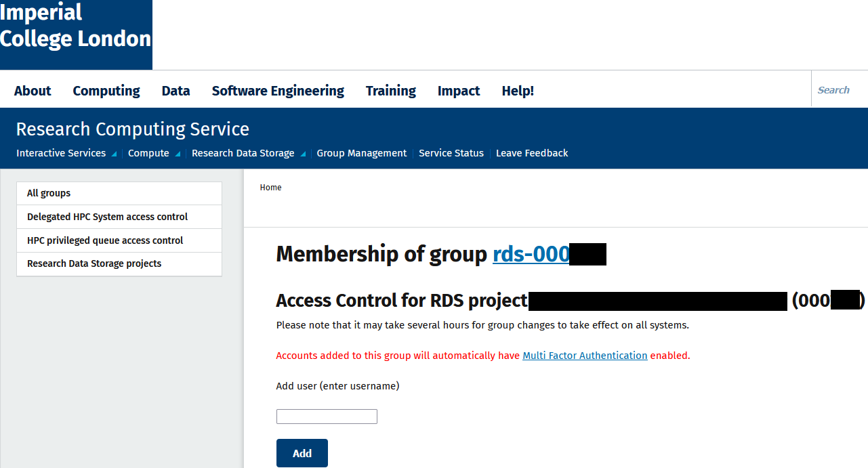Click the Home breadcrumb
The width and height of the screenshot is (868, 468).
point(270,188)
